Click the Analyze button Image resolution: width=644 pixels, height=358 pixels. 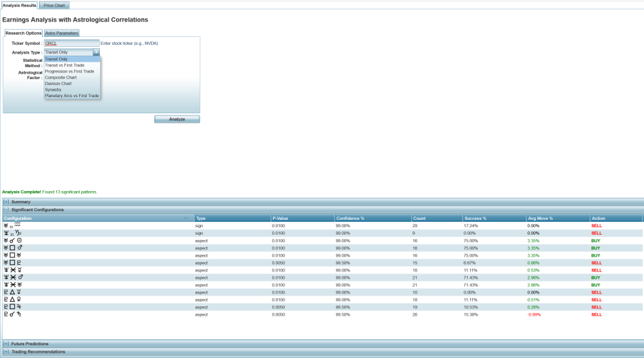(177, 119)
